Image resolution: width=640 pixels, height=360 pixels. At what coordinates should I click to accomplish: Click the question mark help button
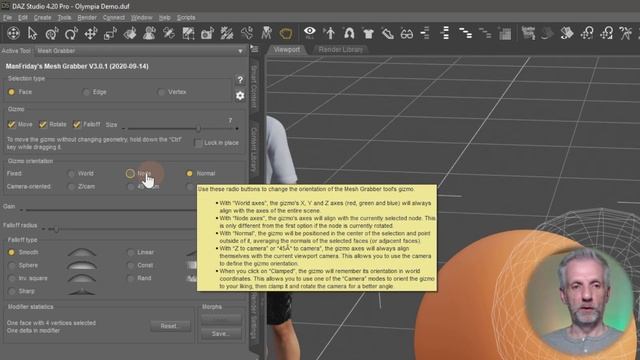(240, 80)
